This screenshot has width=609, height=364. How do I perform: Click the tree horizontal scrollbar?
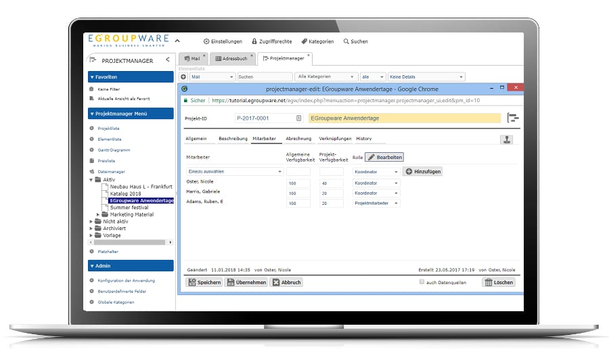pyautogui.click(x=129, y=242)
